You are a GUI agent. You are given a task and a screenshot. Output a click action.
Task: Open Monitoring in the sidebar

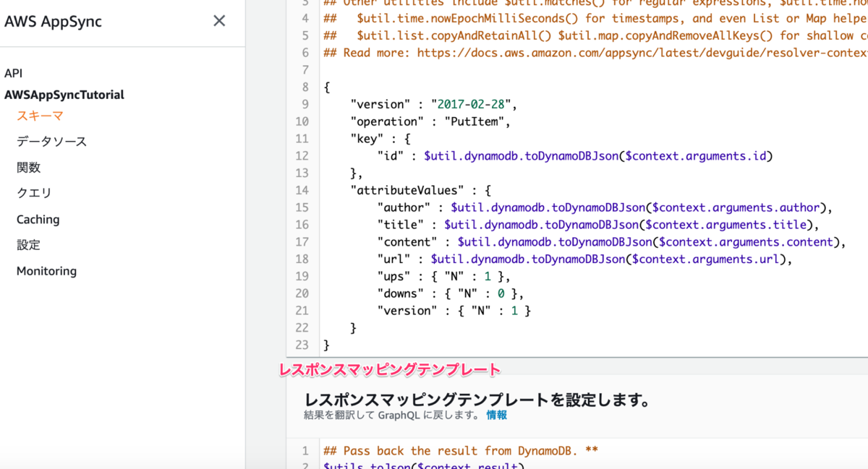46,271
